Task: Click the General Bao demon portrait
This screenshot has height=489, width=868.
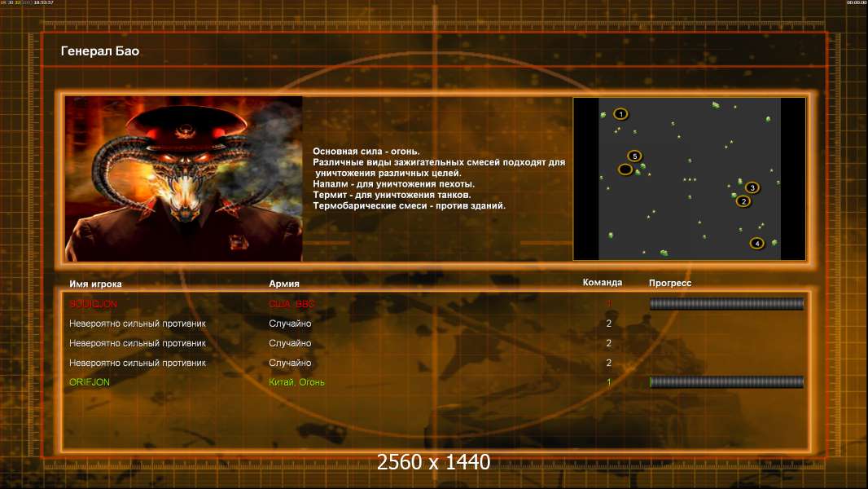Action: coord(184,178)
